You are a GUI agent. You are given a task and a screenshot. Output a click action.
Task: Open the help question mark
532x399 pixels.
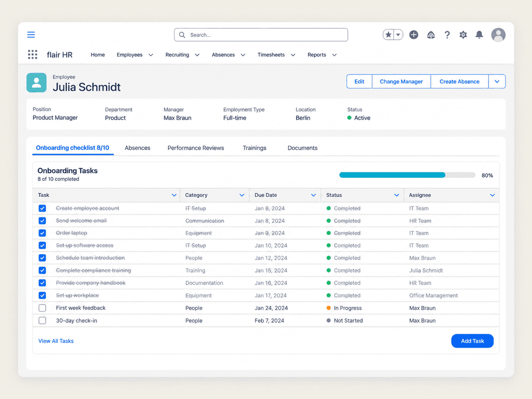click(447, 35)
